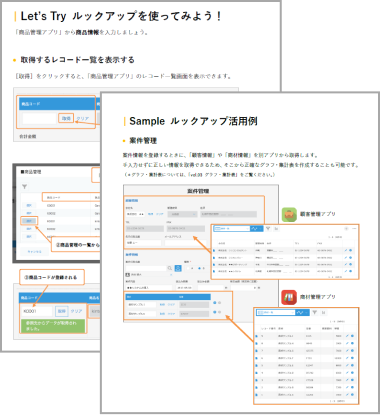The width and height of the screenshot is (381, 415).
Task: Click the Sample ルックアップ活用例 heading
Action: 193,121
